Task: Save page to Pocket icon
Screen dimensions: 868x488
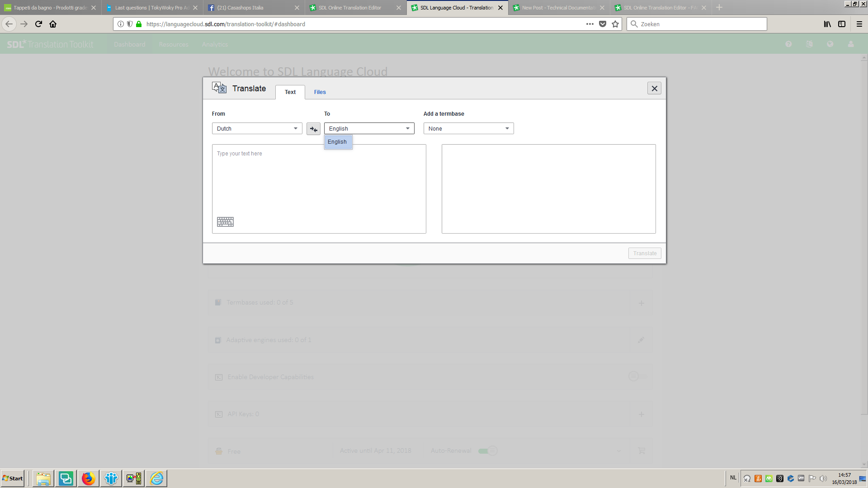Action: 603,24
